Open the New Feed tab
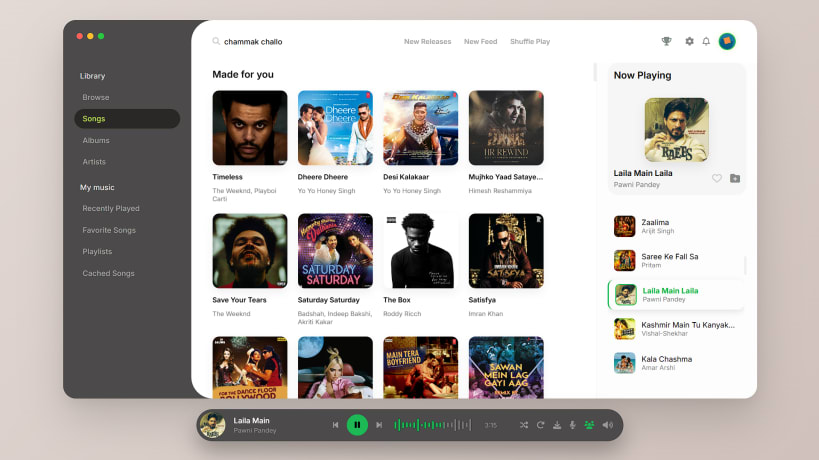 [x=481, y=42]
